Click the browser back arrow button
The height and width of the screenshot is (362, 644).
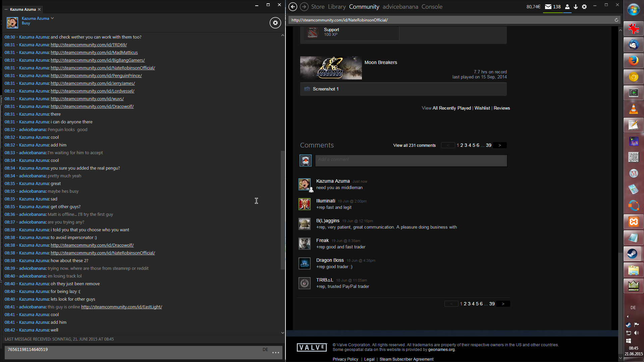(292, 7)
